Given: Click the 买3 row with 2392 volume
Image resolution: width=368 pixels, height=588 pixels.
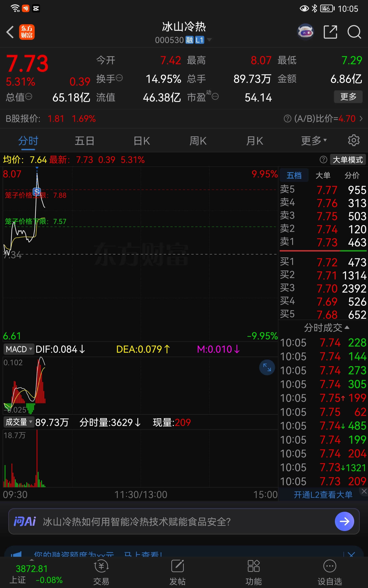Looking at the screenshot, I should point(323,288).
